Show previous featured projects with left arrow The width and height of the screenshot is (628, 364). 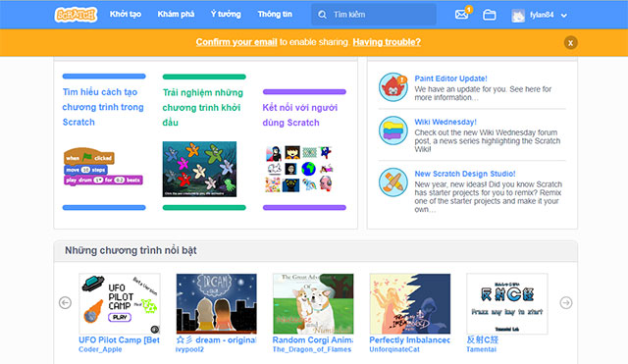[65, 303]
